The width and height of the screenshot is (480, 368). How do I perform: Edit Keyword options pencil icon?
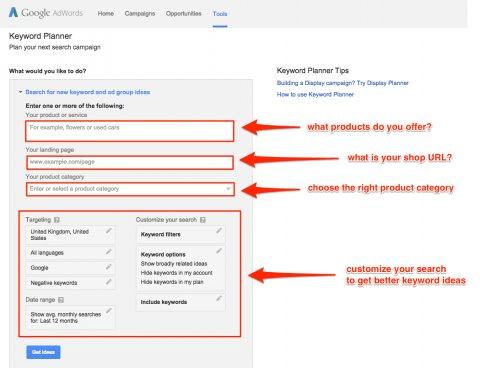click(x=219, y=251)
